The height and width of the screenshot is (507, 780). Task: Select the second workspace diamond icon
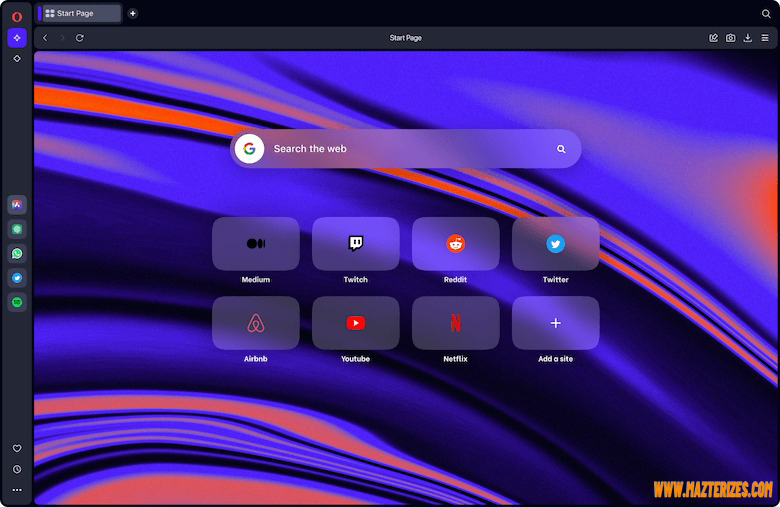click(x=17, y=59)
